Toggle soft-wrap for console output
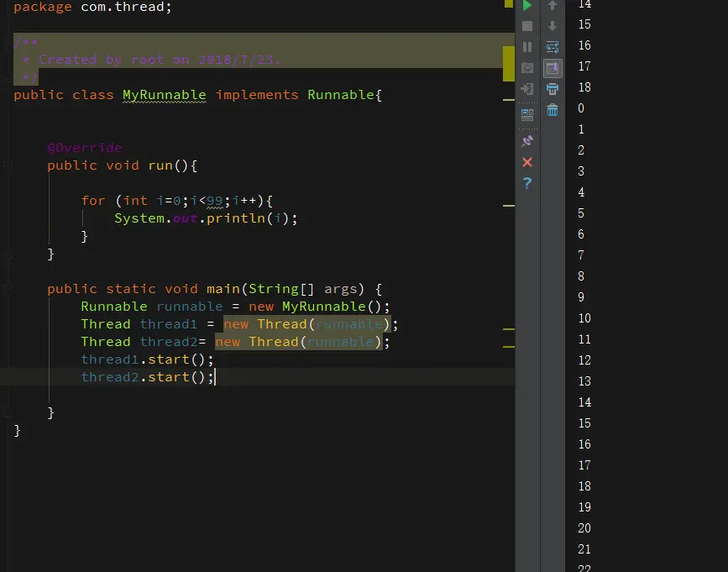The width and height of the screenshot is (728, 572). point(552,47)
